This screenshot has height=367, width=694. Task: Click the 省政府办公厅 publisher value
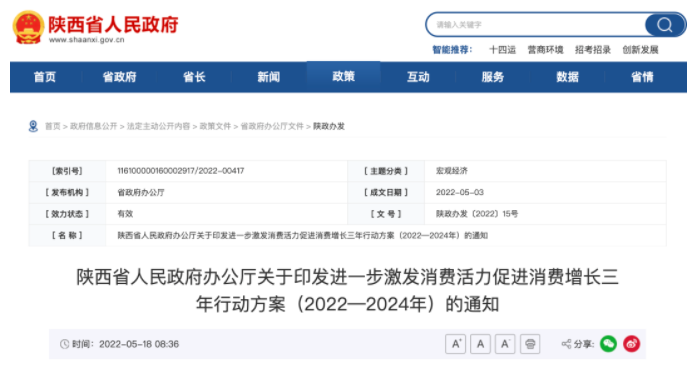(141, 193)
